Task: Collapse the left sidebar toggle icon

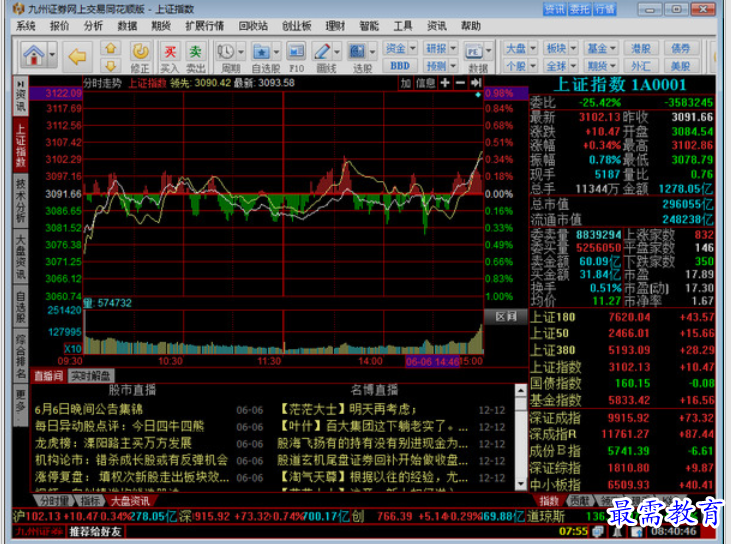Action: (21, 83)
